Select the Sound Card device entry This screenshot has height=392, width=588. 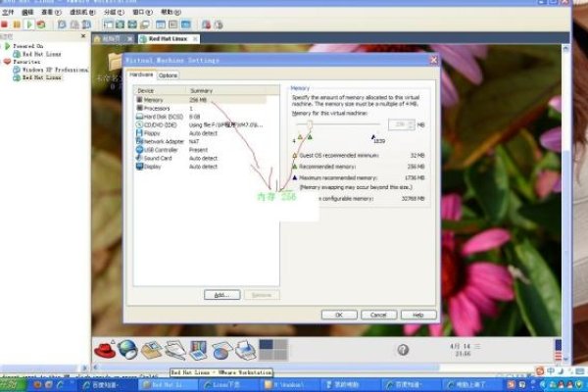point(157,158)
